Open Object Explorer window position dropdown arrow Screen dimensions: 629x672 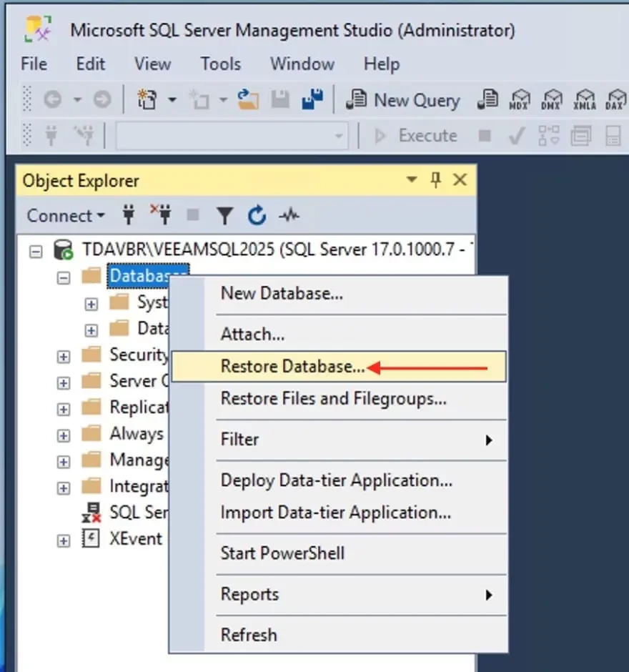click(412, 179)
